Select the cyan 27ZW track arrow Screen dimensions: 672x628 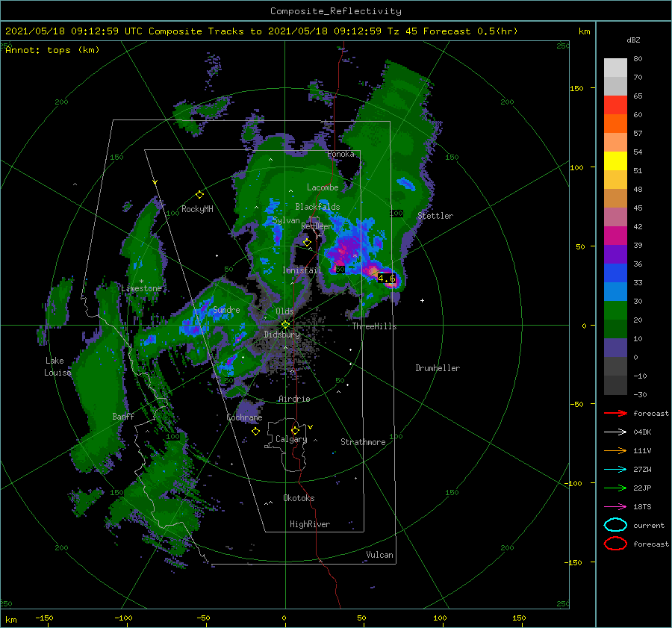point(615,470)
